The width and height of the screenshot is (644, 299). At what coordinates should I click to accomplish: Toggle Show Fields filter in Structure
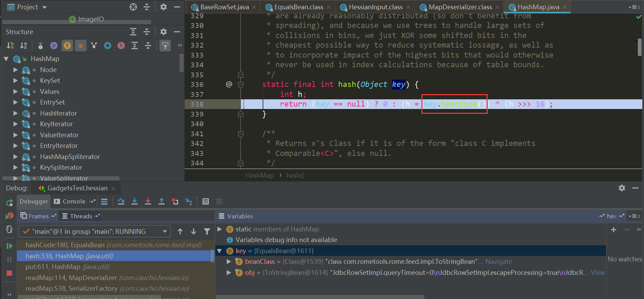coord(67,46)
